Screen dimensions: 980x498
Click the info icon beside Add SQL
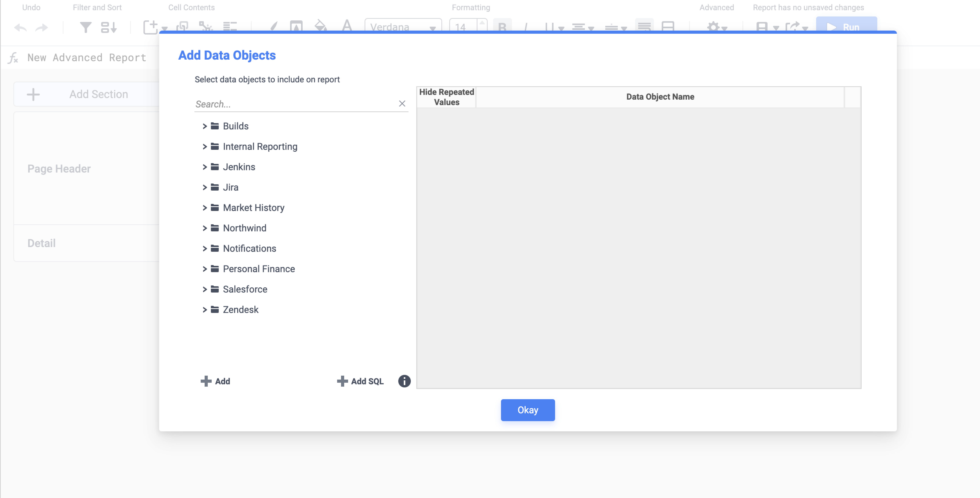[x=404, y=381]
